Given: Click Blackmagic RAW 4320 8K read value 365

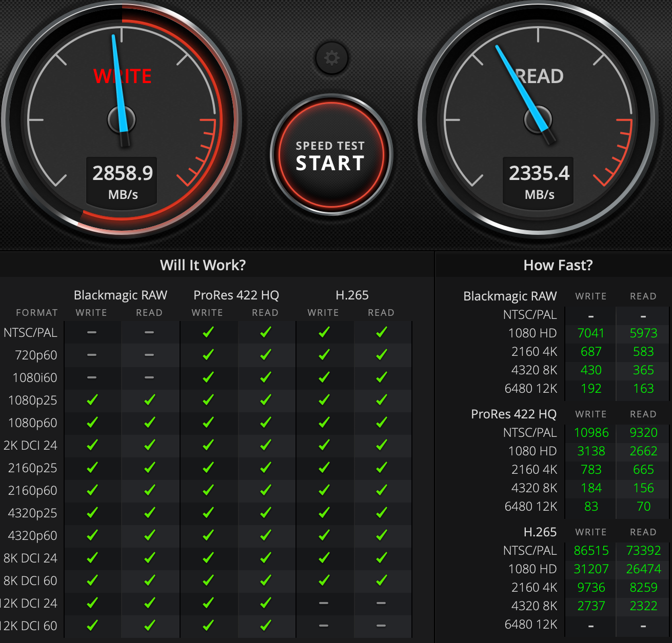Looking at the screenshot, I should 643,370.
